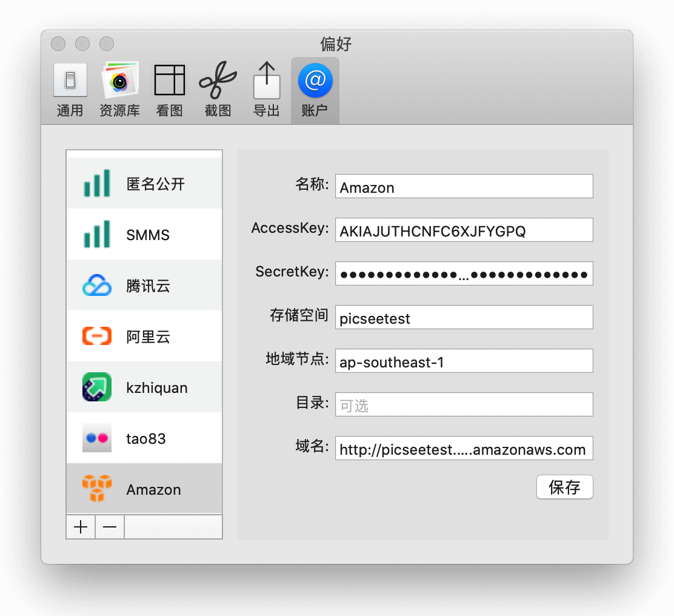
Task: Open the 通用 general preferences tab
Action: (70, 90)
